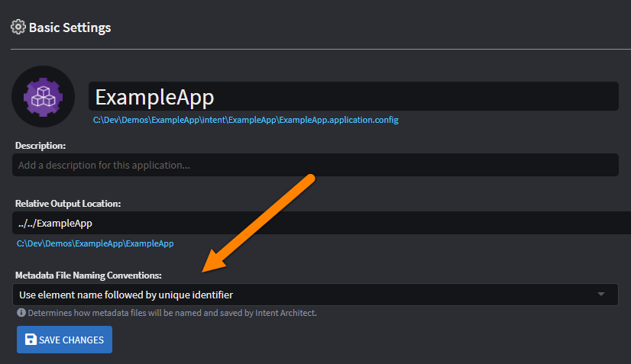
Task: Click into the Description text field
Action: pos(315,165)
